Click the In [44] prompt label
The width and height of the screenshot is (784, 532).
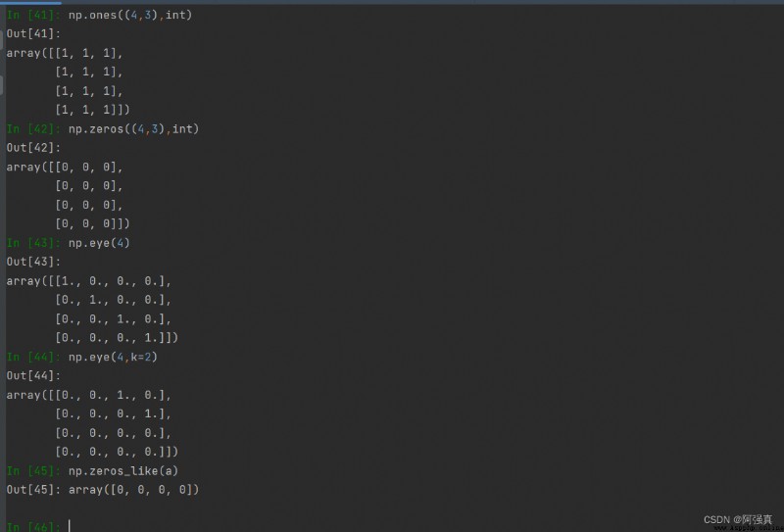[33, 357]
